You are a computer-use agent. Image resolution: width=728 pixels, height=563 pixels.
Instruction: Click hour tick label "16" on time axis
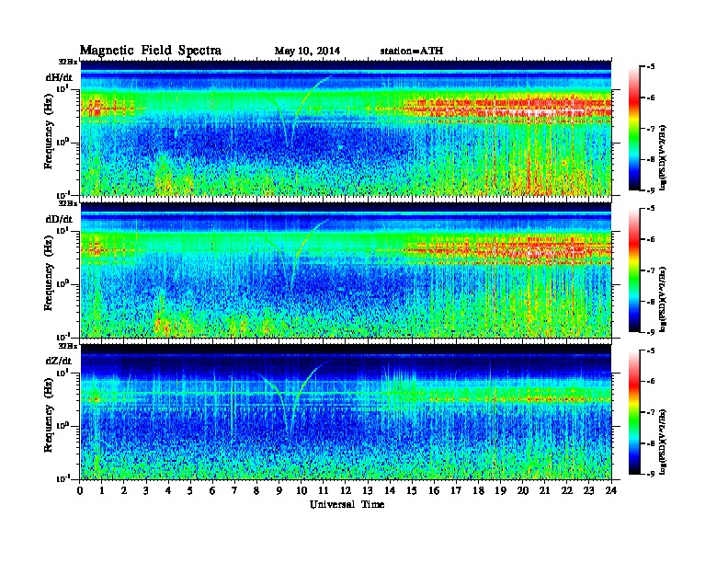coord(434,490)
